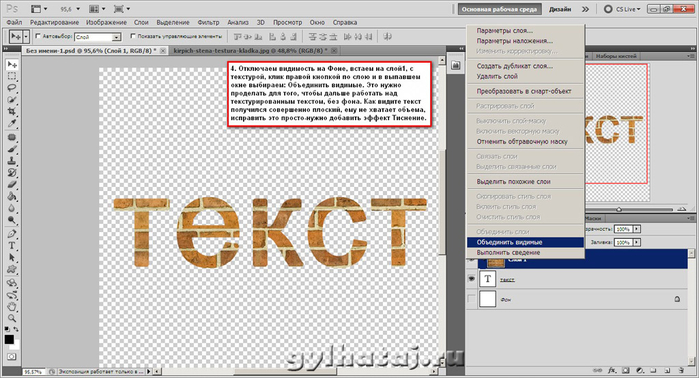
Task: Open the Заливка fill slider arrow
Action: click(x=637, y=242)
